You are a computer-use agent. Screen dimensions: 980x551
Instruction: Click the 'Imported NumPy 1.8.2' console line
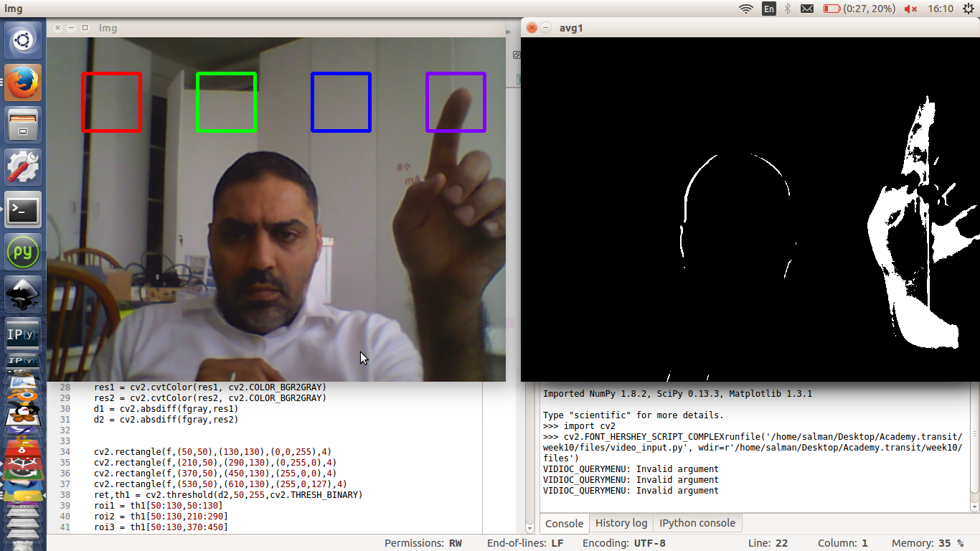pyautogui.click(x=678, y=394)
